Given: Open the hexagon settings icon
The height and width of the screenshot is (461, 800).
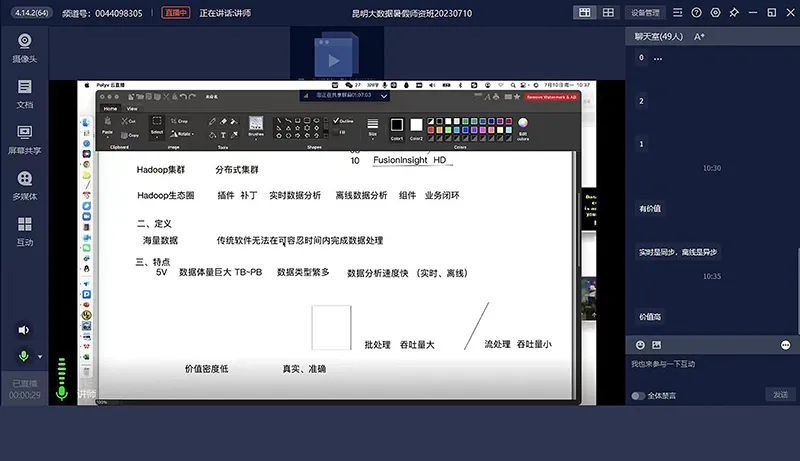Looking at the screenshot, I should 716,13.
